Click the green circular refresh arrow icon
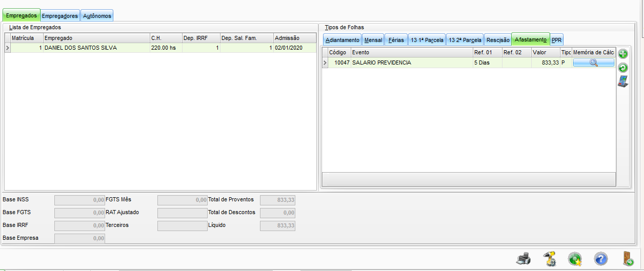 click(623, 68)
